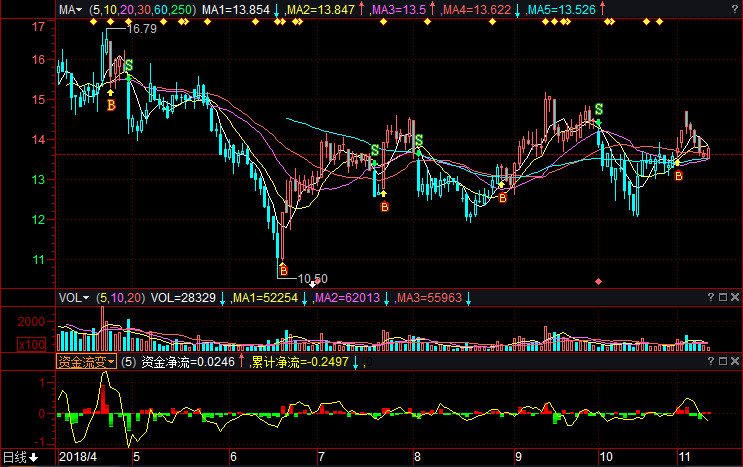Click the help icon of the 资金流变 panel
Viewport: 743px width, 467px height.
(710, 361)
